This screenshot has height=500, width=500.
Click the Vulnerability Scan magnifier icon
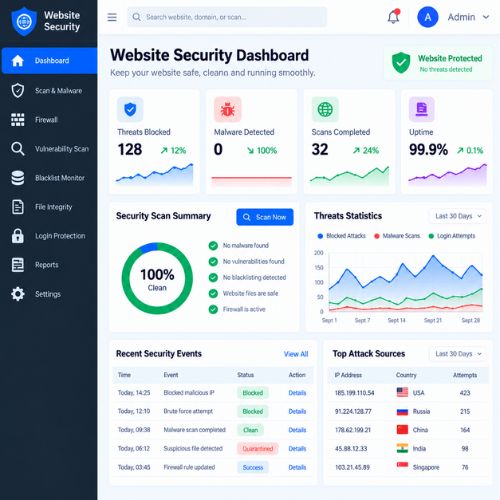click(x=18, y=149)
